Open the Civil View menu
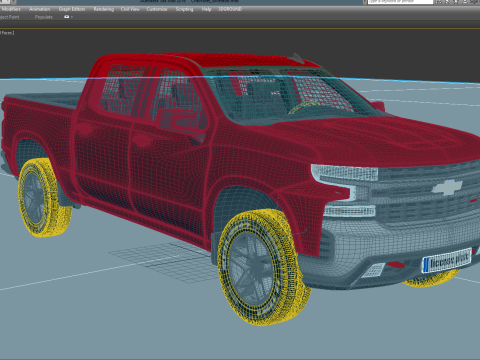This screenshot has width=480, height=360. point(130,9)
